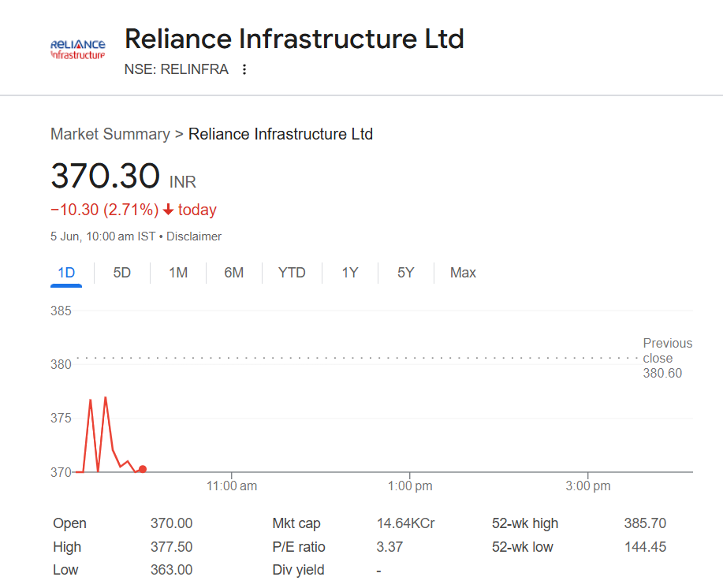The height and width of the screenshot is (588, 723).
Task: Click the Reliance Infrastructure logo
Action: pos(77,50)
